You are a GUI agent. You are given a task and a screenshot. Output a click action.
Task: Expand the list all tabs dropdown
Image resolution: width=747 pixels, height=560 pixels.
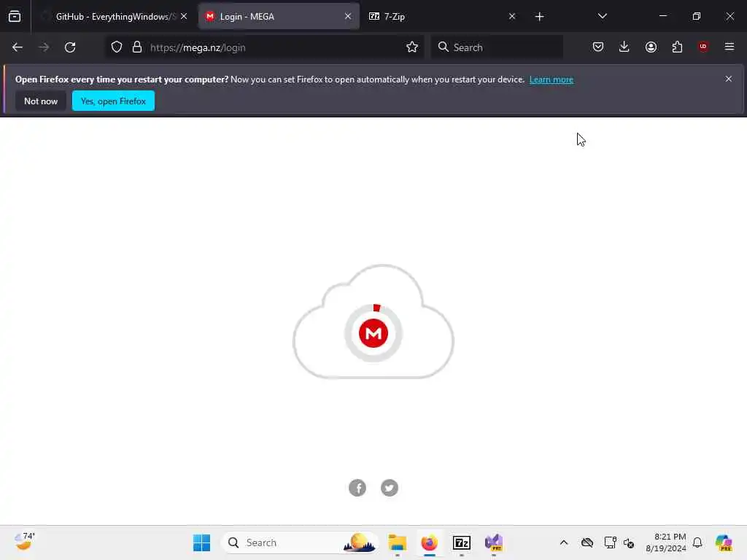point(602,16)
